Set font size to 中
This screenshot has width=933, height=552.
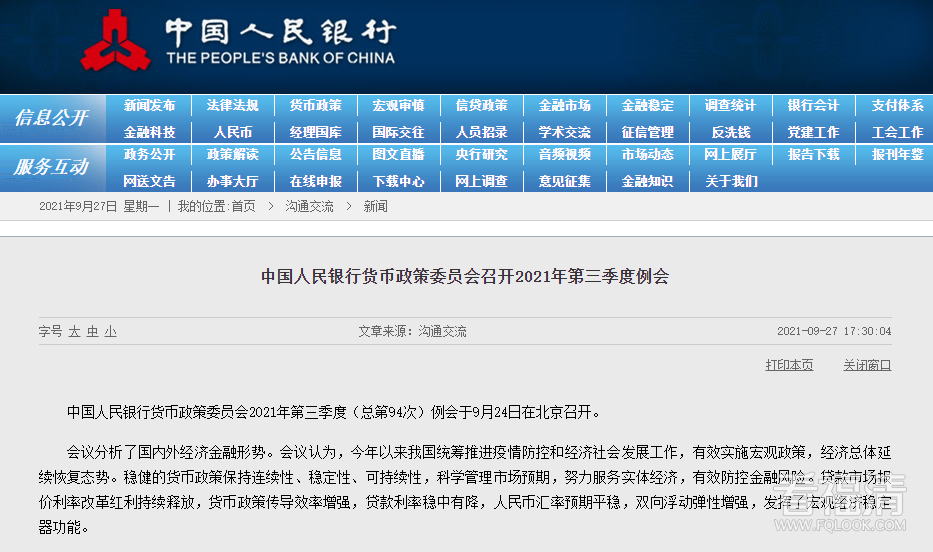pos(92,331)
